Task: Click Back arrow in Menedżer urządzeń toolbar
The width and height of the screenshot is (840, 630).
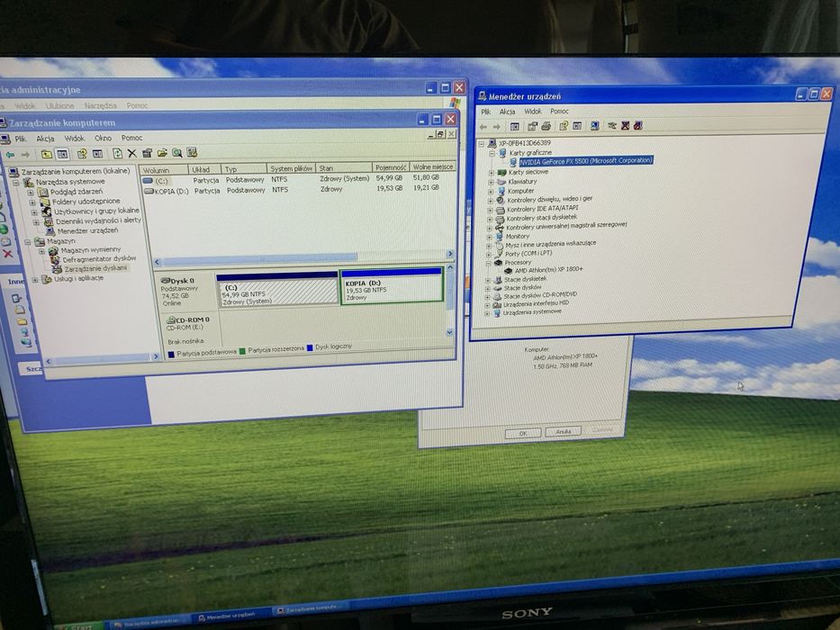Action: point(483,127)
